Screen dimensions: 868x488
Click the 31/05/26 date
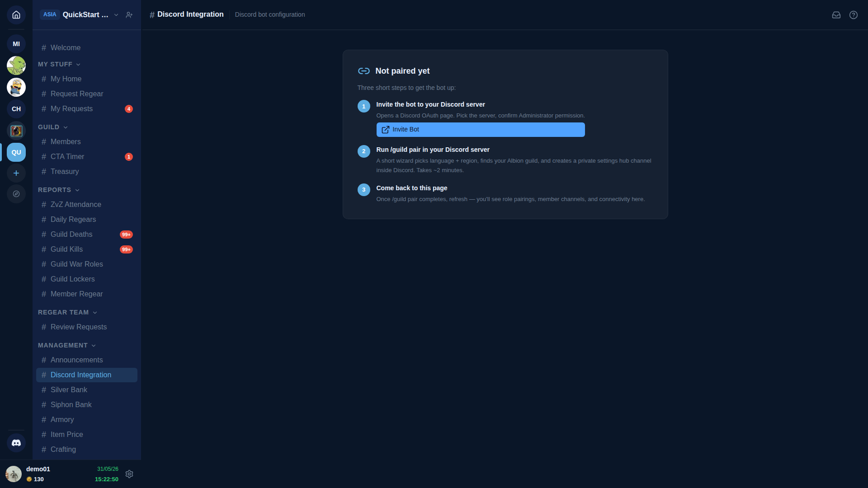coord(108,469)
